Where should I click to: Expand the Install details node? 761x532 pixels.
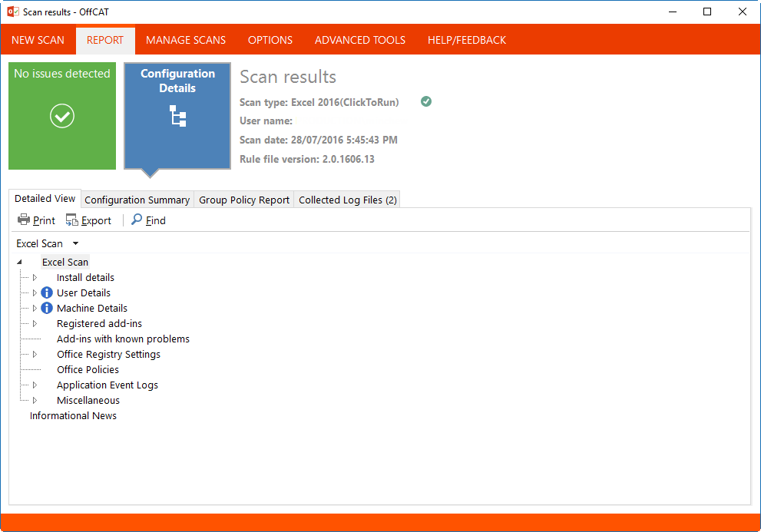point(35,278)
